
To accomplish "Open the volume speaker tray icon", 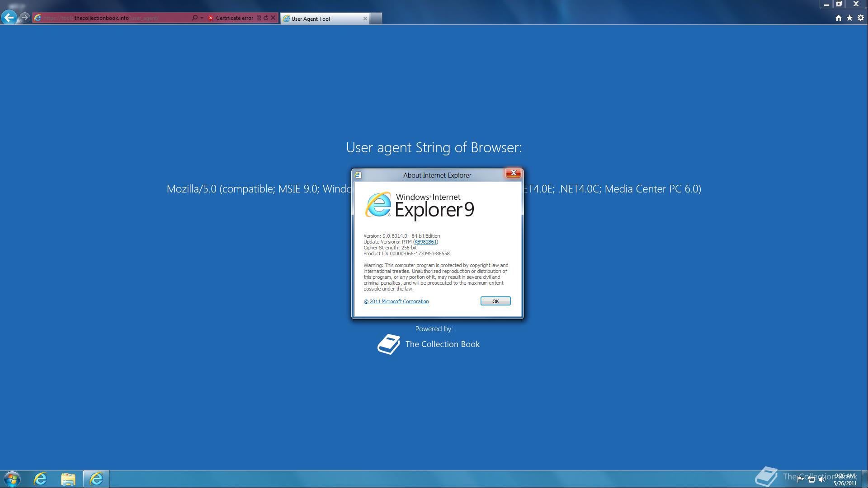I will coord(822,479).
